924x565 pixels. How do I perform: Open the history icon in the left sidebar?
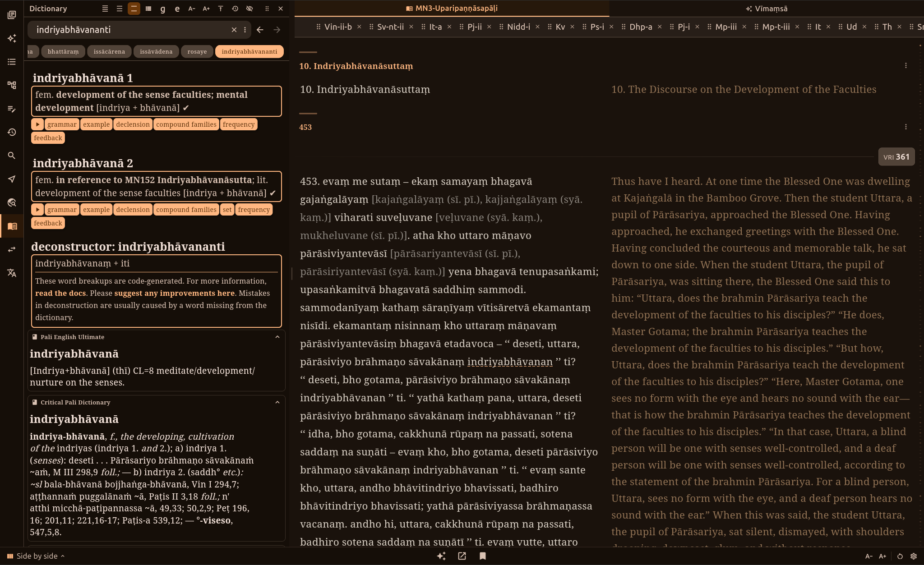(x=12, y=132)
